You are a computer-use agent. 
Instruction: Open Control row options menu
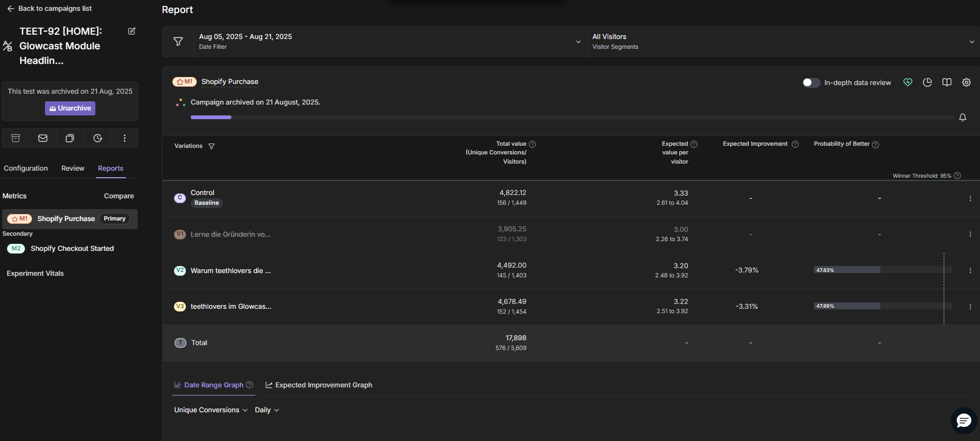[970, 198]
